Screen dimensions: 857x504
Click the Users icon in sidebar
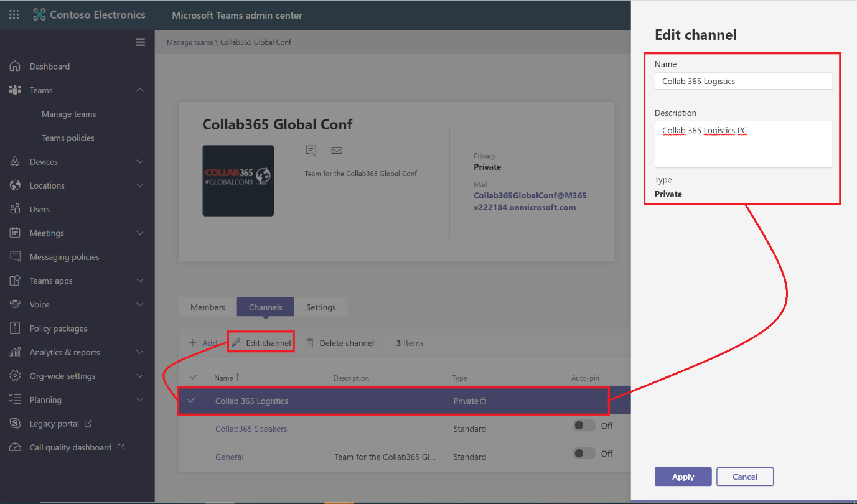pyautogui.click(x=15, y=209)
